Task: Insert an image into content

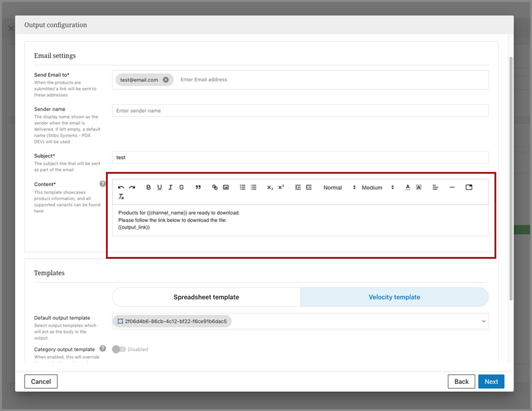Action: 226,187
